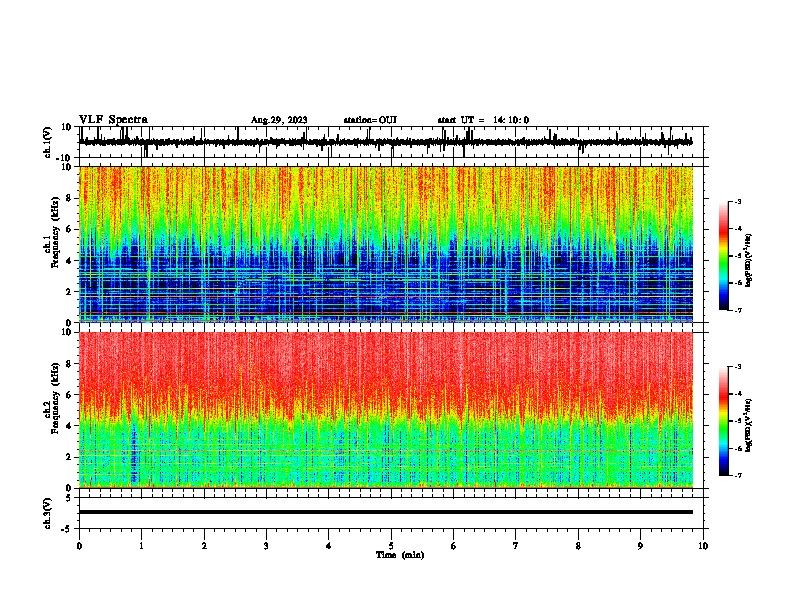This screenshot has width=792, height=612.
Task: Click the "10" tick at the time axis end
Action: (703, 546)
